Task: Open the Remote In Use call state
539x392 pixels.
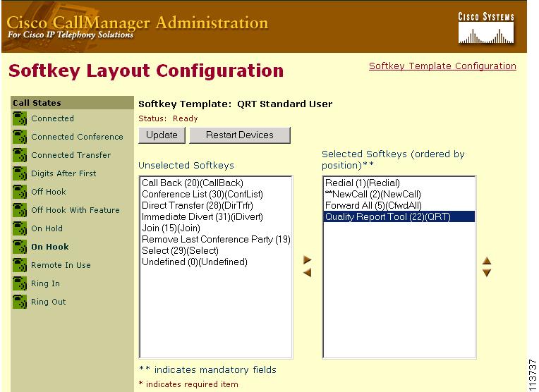Action: click(x=61, y=265)
